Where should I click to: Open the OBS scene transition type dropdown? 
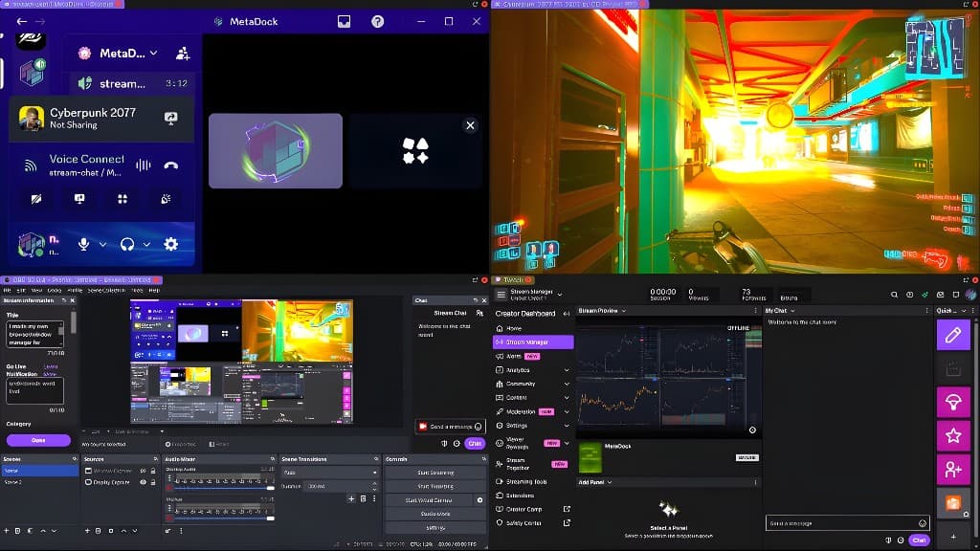pyautogui.click(x=330, y=473)
